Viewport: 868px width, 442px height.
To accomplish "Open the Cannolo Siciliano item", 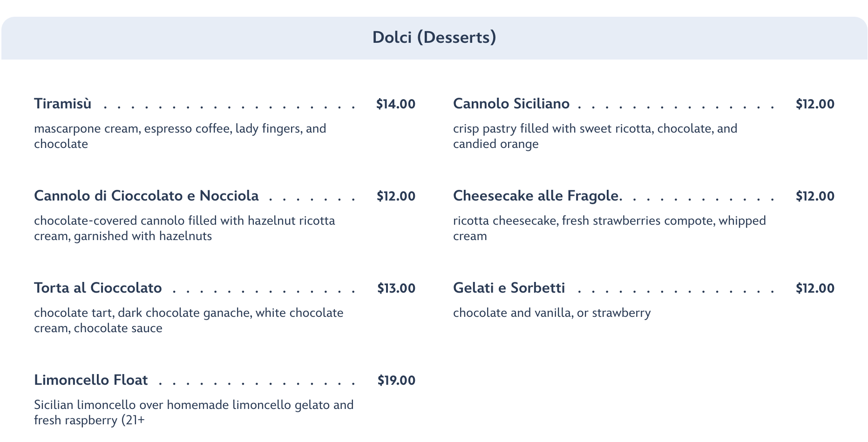I will [511, 104].
